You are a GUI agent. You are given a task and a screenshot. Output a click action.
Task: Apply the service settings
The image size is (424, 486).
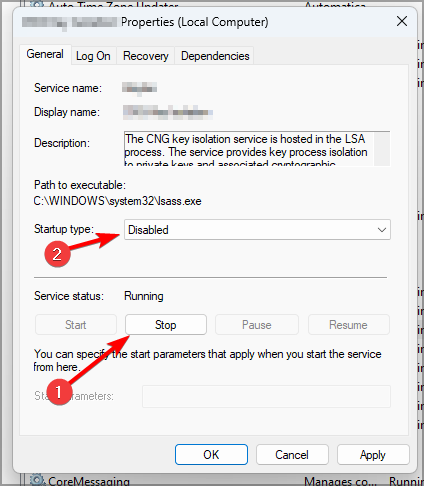(x=373, y=454)
